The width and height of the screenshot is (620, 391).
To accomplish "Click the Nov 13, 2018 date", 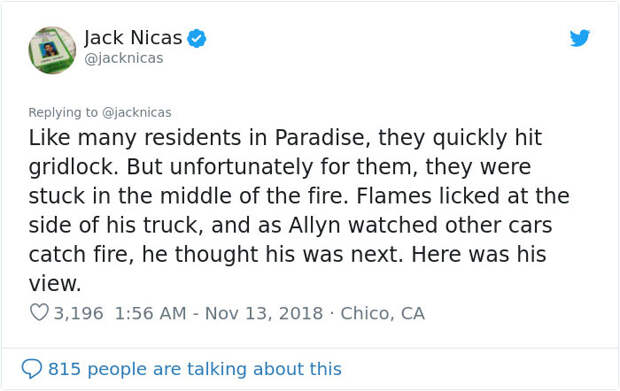I will [264, 313].
